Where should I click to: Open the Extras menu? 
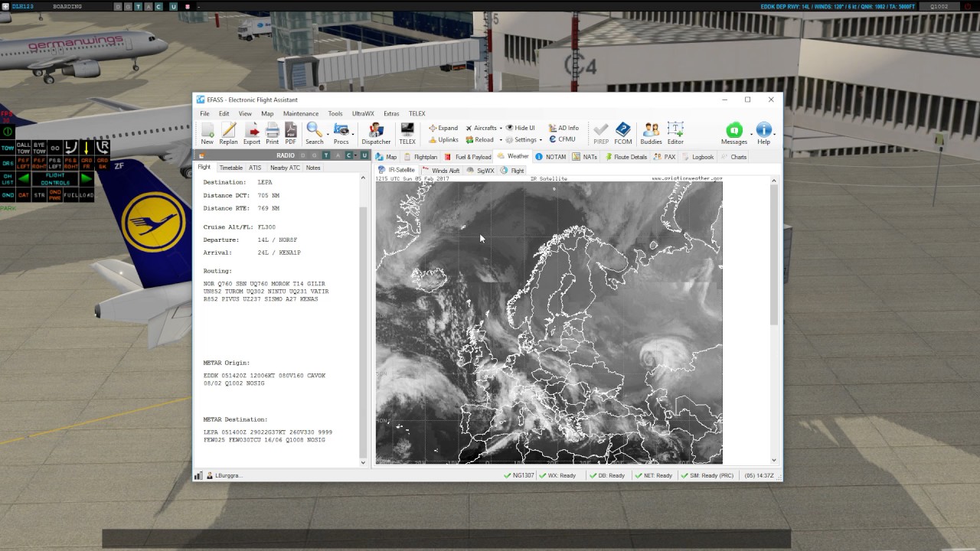pyautogui.click(x=391, y=113)
